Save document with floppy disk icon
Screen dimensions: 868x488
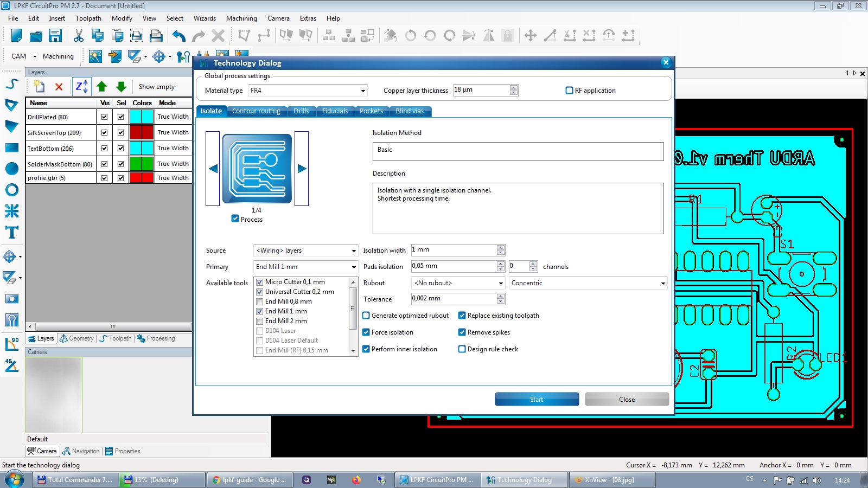(55, 36)
